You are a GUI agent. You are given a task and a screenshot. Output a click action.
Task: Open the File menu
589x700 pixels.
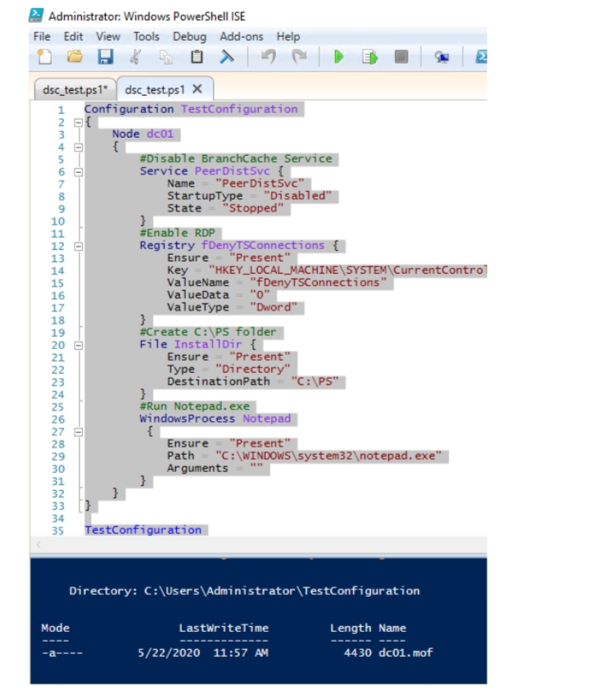(x=42, y=37)
